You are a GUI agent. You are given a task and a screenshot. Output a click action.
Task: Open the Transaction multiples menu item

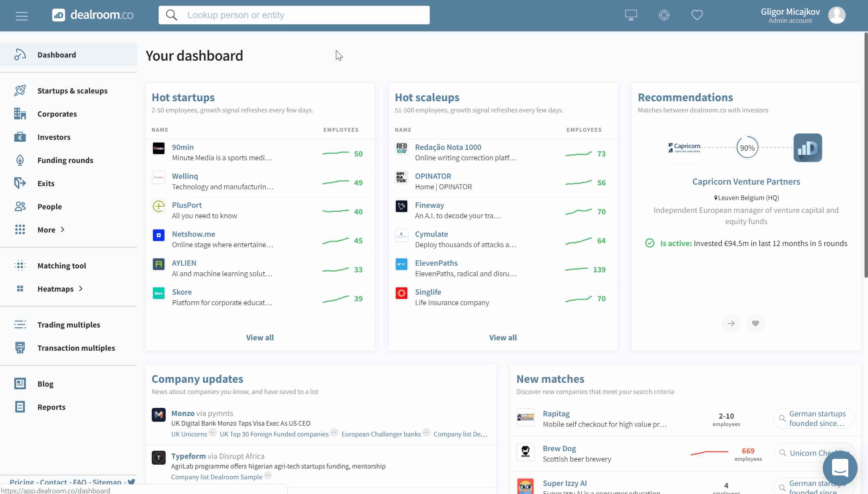pyautogui.click(x=76, y=348)
